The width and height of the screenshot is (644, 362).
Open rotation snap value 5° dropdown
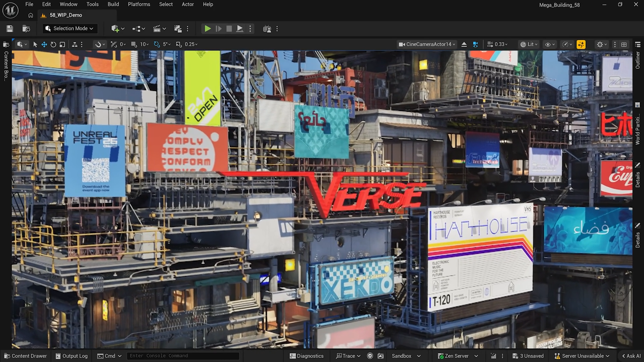pos(167,44)
